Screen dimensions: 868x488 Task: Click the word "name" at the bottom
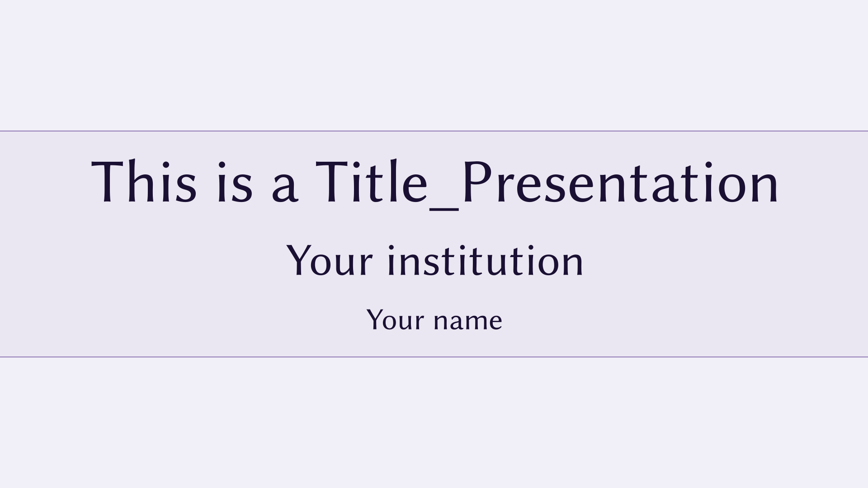(x=467, y=322)
